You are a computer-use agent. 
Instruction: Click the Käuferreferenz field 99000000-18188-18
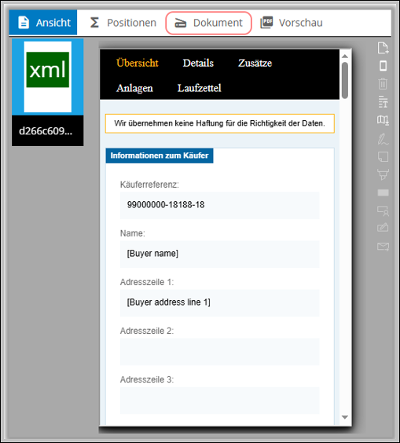[x=220, y=205]
